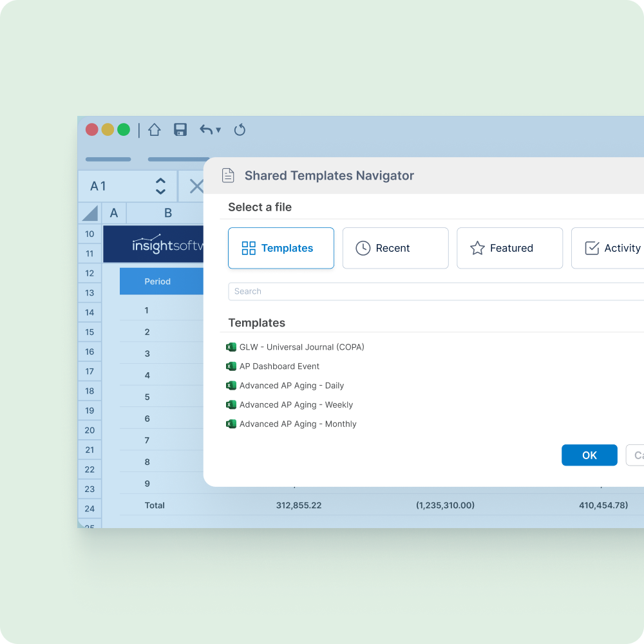Click the star icon on the Featured tab
Viewport: 644px width, 644px height.
point(478,248)
